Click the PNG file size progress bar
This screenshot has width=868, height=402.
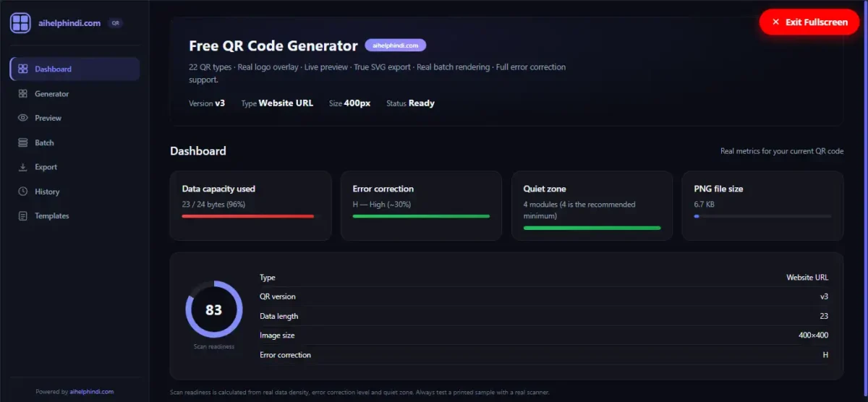click(x=762, y=216)
